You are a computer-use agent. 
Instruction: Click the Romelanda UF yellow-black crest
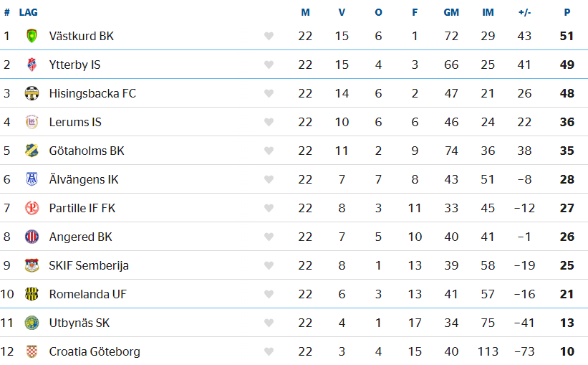click(32, 294)
